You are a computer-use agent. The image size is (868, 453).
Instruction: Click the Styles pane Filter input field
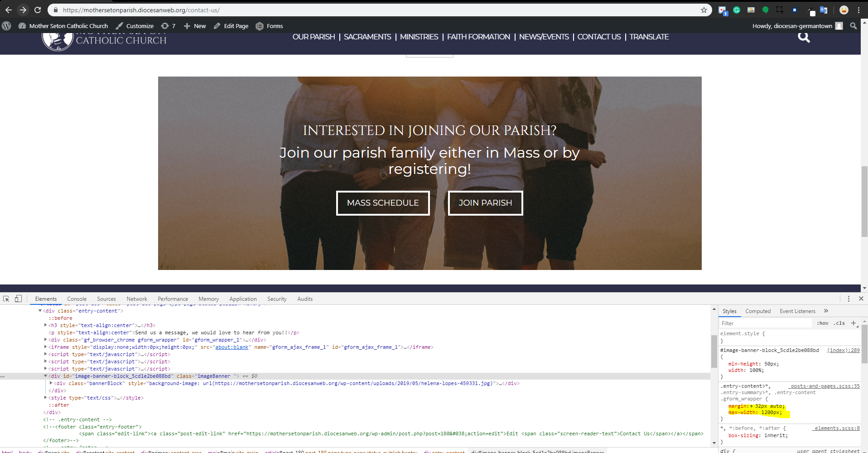pyautogui.click(x=766, y=323)
